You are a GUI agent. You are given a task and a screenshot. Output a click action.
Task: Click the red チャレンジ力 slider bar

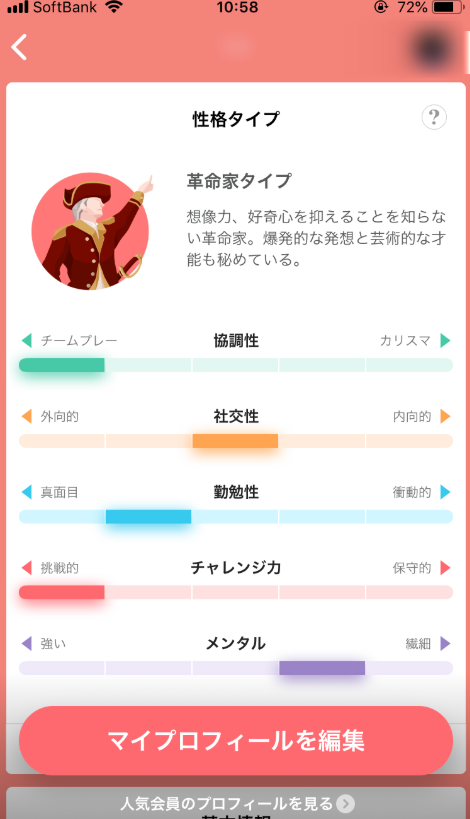coord(236,592)
